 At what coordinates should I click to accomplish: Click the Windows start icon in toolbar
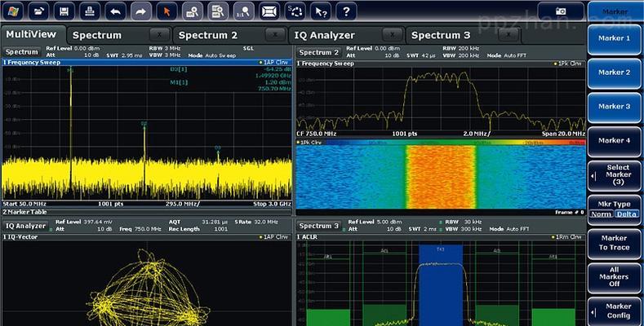point(12,11)
